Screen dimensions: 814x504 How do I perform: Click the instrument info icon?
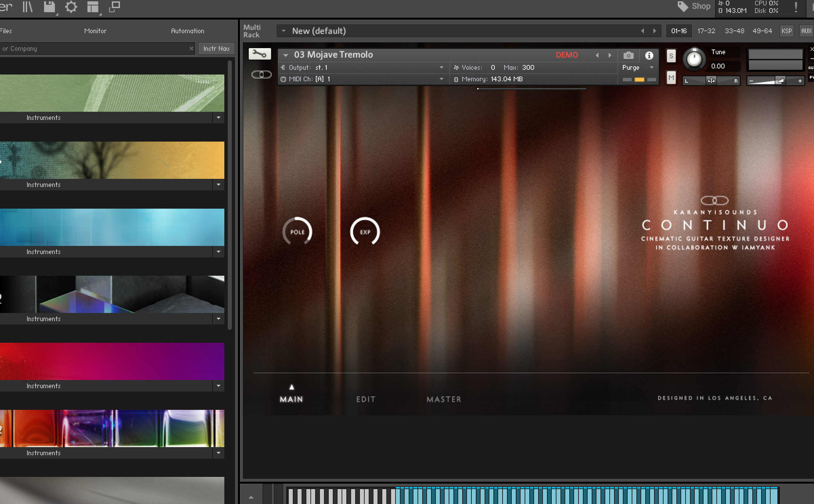649,56
